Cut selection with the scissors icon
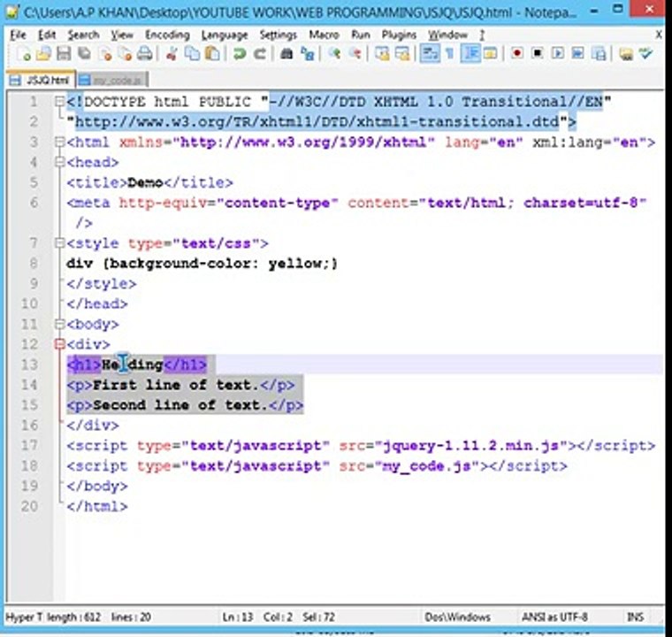The image size is (672, 637). point(172,54)
